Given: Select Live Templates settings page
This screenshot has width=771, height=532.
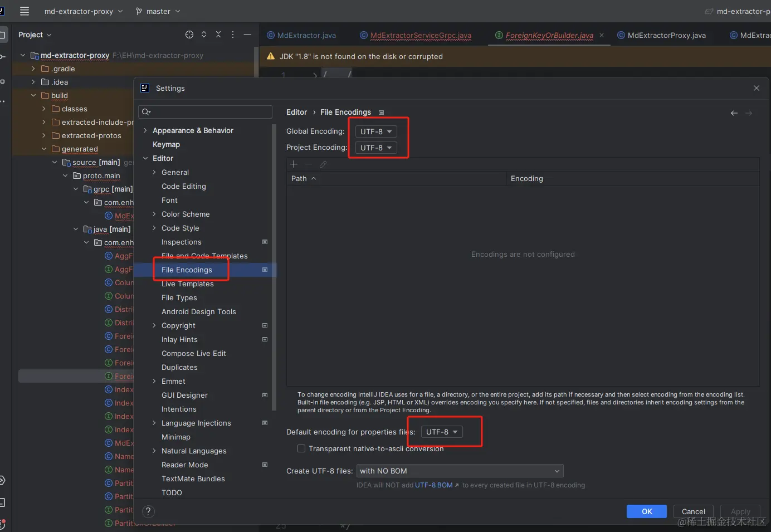Looking at the screenshot, I should (x=187, y=284).
